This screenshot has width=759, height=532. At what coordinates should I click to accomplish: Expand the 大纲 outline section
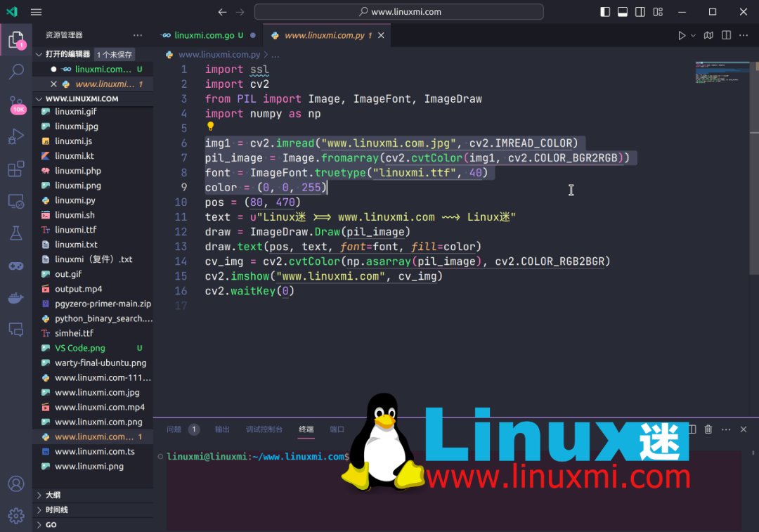[94, 495]
